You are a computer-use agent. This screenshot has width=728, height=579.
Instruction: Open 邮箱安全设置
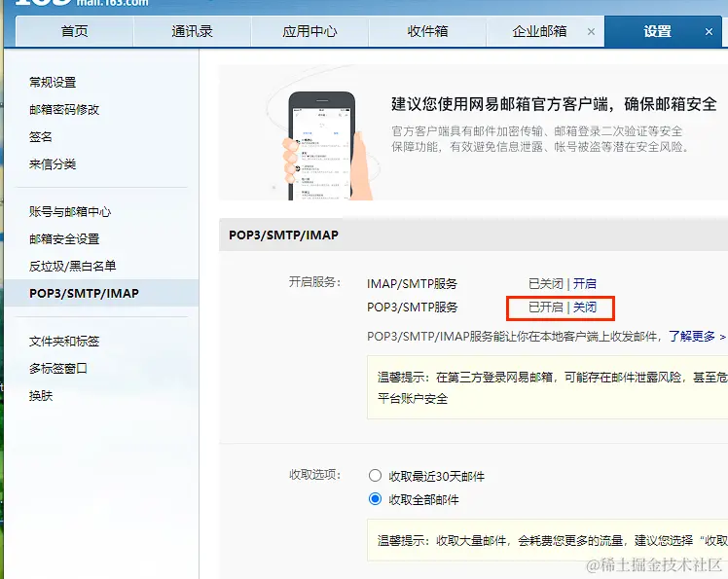pyautogui.click(x=64, y=238)
